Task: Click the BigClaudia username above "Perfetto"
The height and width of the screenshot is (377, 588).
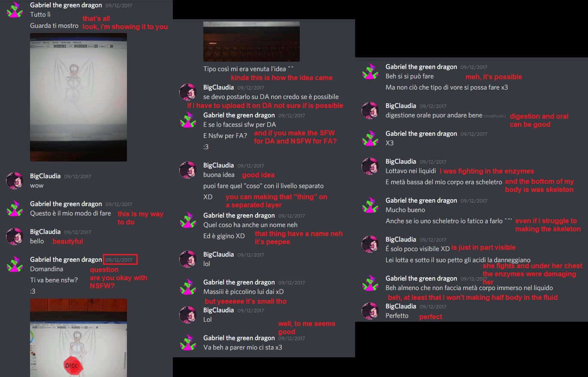Action: point(401,306)
